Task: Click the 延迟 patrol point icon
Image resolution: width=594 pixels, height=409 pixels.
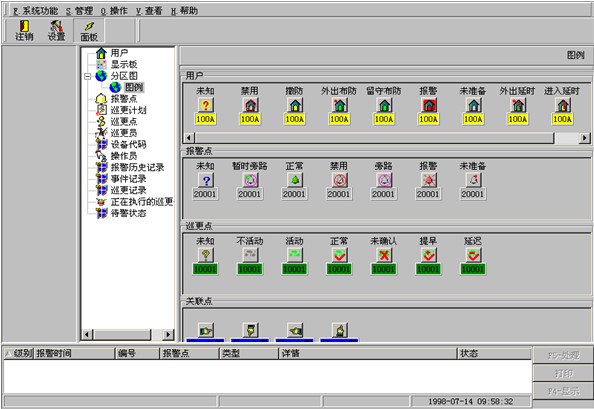Action: click(x=473, y=255)
